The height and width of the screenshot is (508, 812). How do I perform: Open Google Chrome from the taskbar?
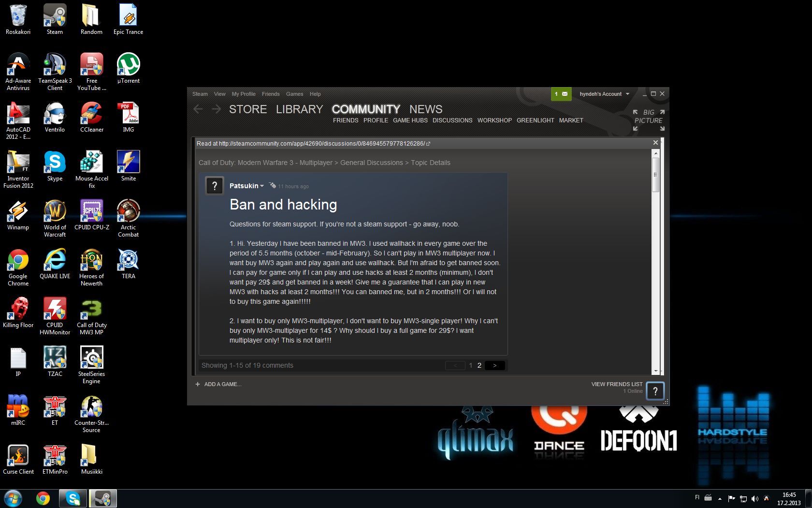[x=43, y=498]
